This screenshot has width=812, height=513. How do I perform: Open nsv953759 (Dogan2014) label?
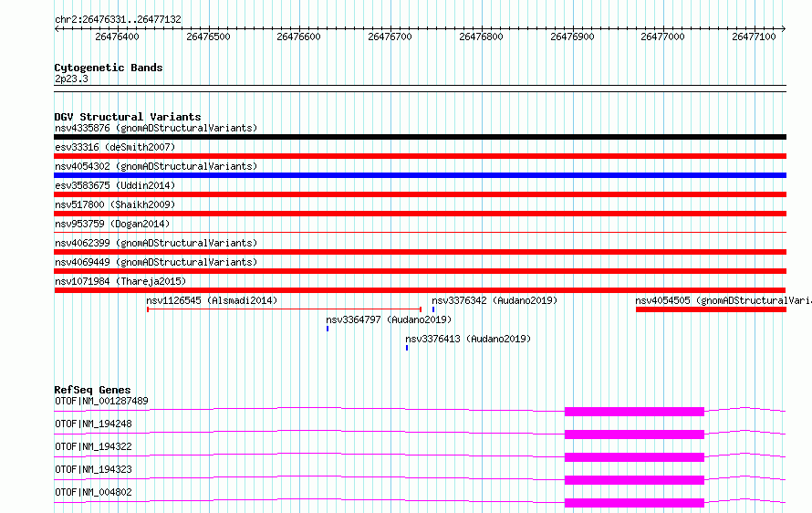pyautogui.click(x=112, y=224)
